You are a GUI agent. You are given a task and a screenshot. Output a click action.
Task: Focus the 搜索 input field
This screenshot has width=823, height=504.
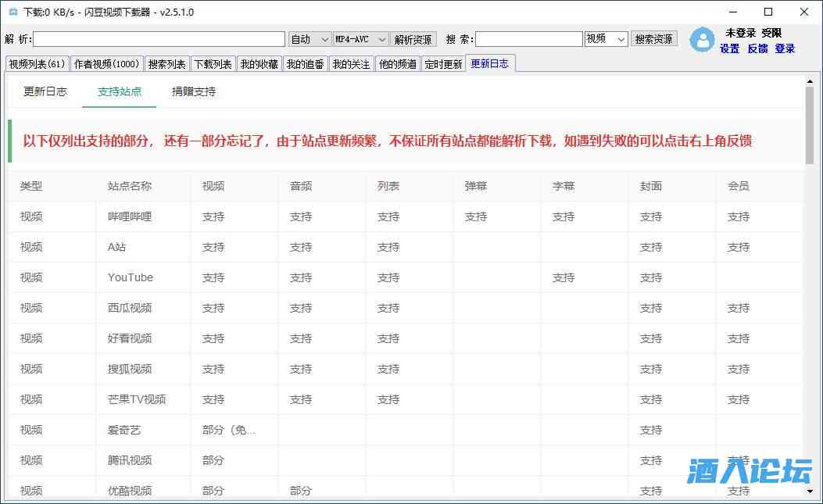pos(529,39)
